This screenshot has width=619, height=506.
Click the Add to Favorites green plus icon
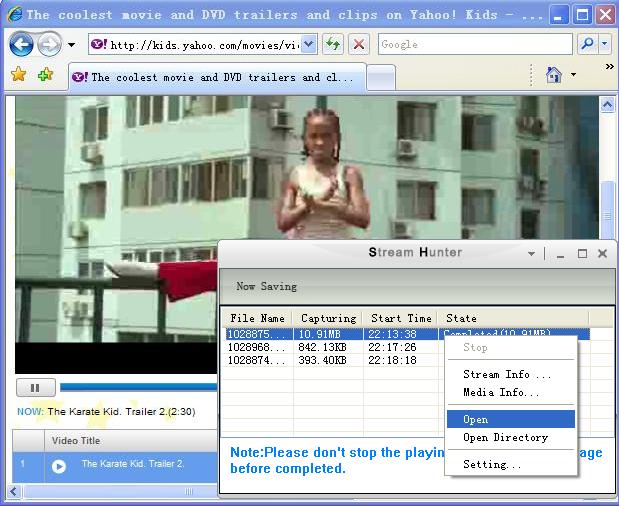(x=45, y=74)
